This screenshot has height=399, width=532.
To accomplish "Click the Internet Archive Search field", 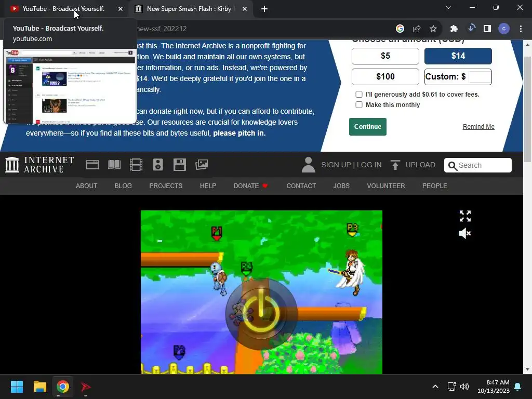I will pyautogui.click(x=478, y=165).
